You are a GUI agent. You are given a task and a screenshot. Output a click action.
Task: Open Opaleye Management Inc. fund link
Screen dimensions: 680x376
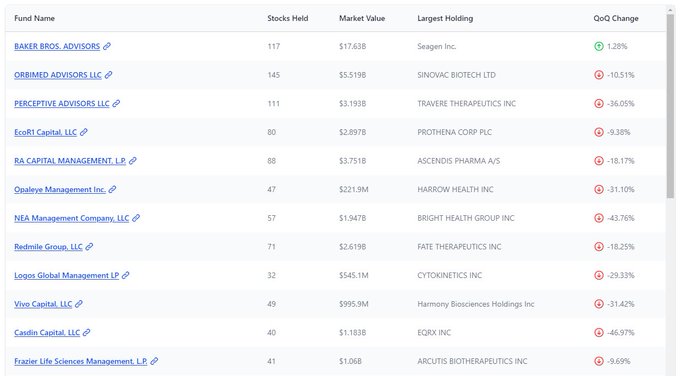(60, 189)
